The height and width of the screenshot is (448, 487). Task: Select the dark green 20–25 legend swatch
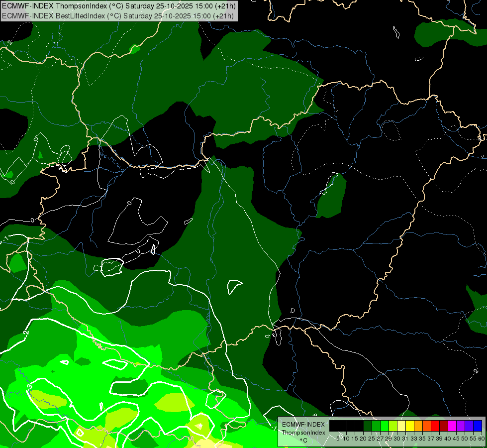tap(368, 426)
